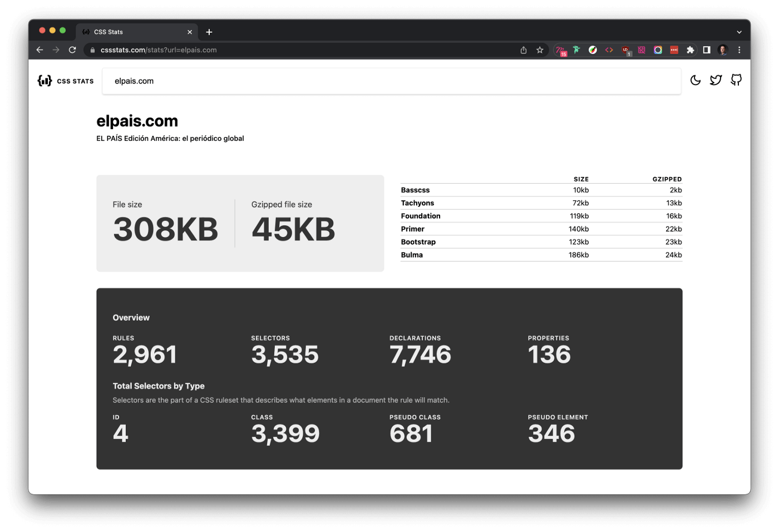Open the rainbow circle lens extension

click(658, 50)
